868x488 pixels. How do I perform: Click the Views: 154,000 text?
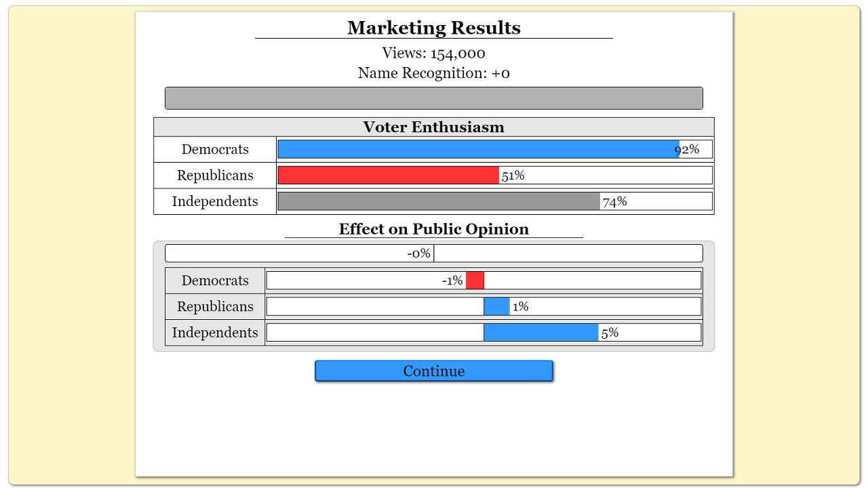point(434,53)
